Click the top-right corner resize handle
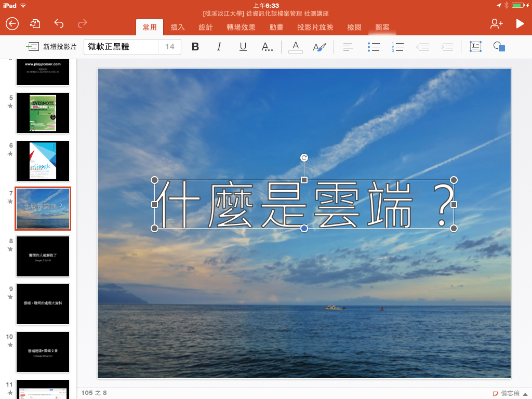532x399 pixels. pos(454,180)
